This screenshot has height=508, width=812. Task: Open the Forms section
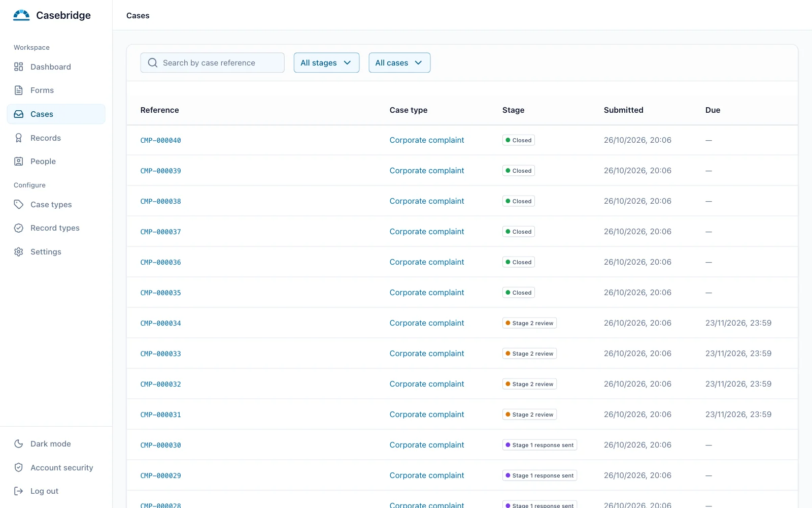coord(56,90)
